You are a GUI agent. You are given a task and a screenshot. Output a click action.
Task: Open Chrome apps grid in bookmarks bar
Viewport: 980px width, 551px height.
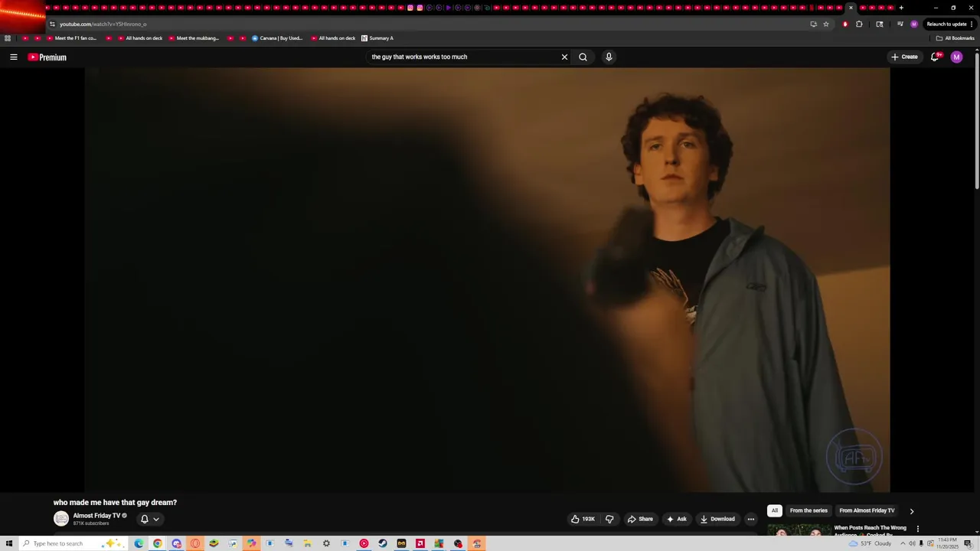click(x=8, y=38)
